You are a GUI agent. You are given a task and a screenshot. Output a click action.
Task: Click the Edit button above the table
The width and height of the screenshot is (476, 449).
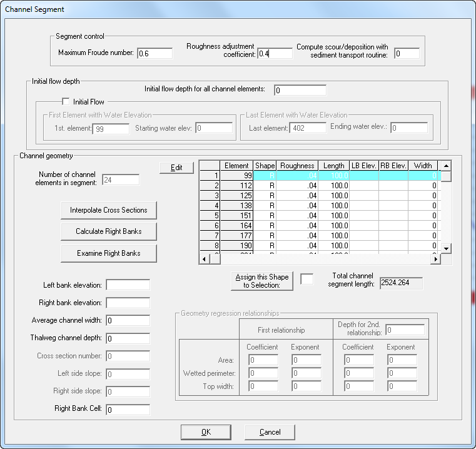pos(176,168)
